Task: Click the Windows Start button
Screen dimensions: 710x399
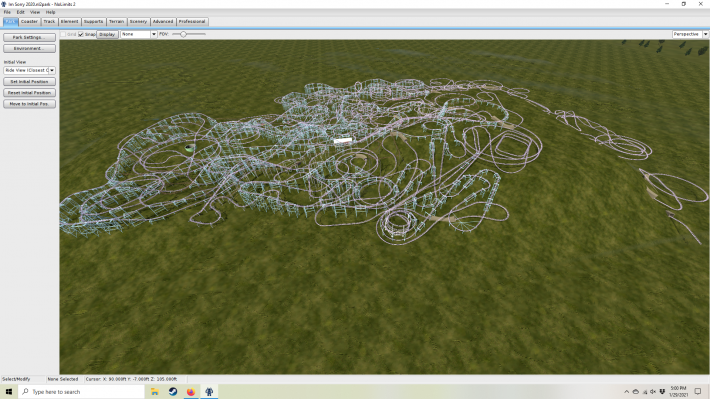Action: [9, 392]
